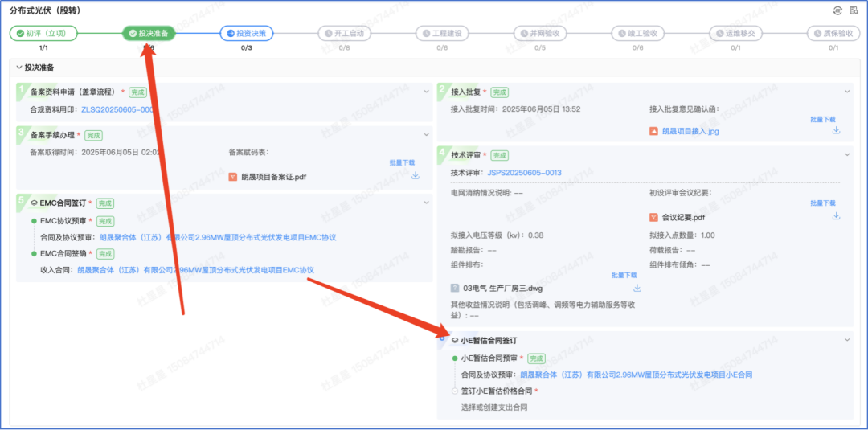This screenshot has height=430, width=868.
Task: Click download icon for 03电气 生产厂房三.dwg
Action: click(x=637, y=288)
